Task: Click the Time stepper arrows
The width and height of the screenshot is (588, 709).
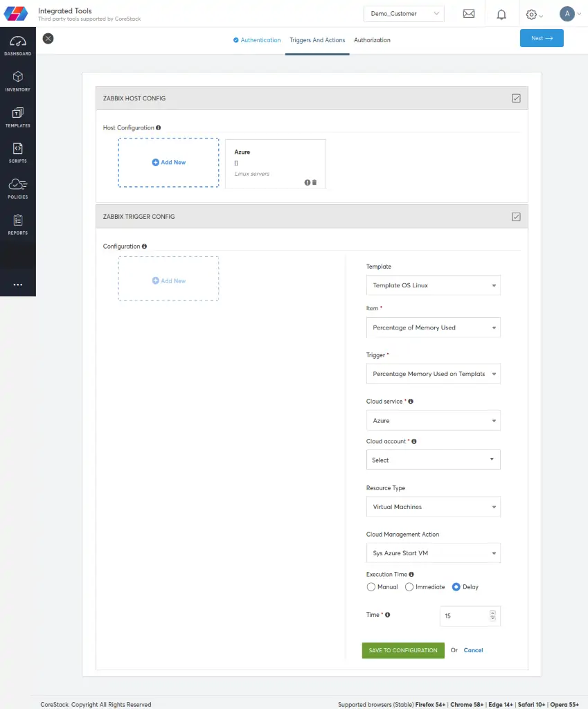Action: 492,616
